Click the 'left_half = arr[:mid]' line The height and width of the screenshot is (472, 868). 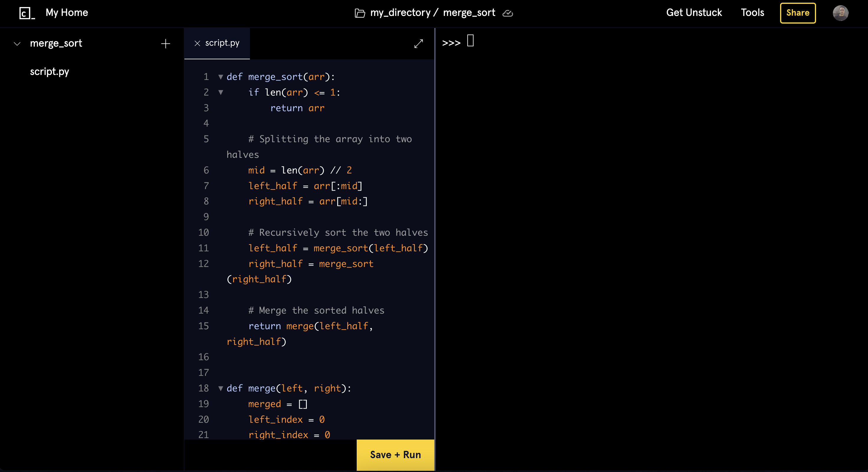(x=305, y=186)
